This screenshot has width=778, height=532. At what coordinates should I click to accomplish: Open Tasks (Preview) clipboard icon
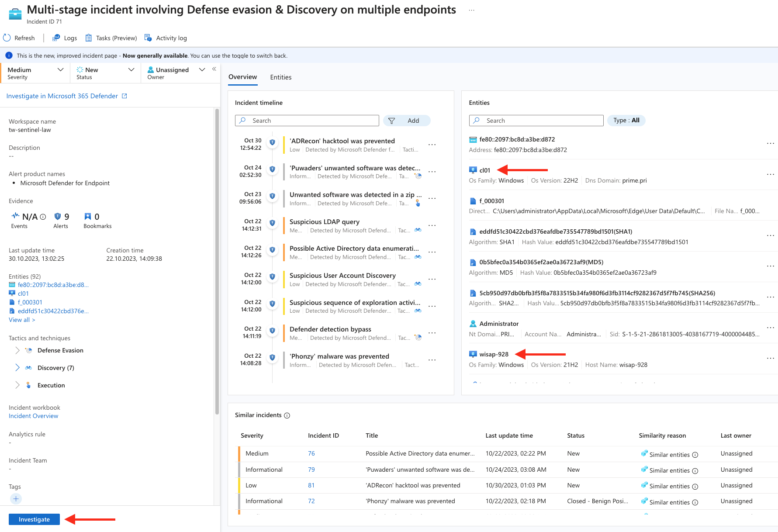(x=89, y=38)
